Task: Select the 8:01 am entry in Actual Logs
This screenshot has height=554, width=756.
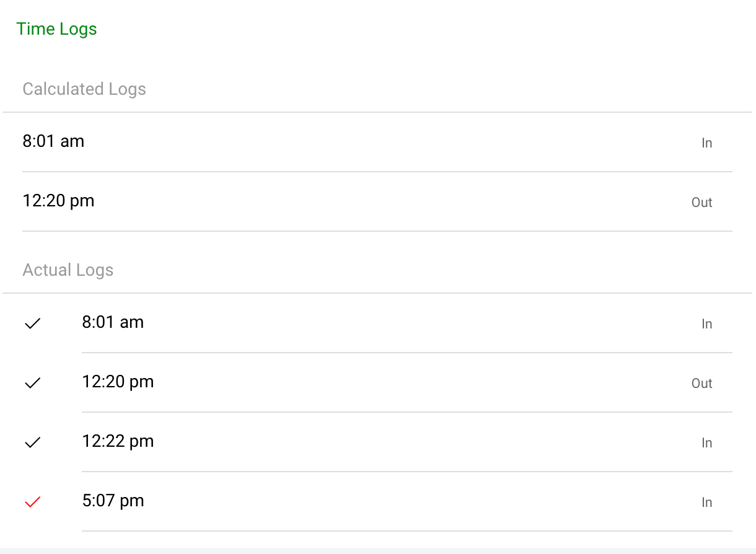Action: (x=113, y=322)
